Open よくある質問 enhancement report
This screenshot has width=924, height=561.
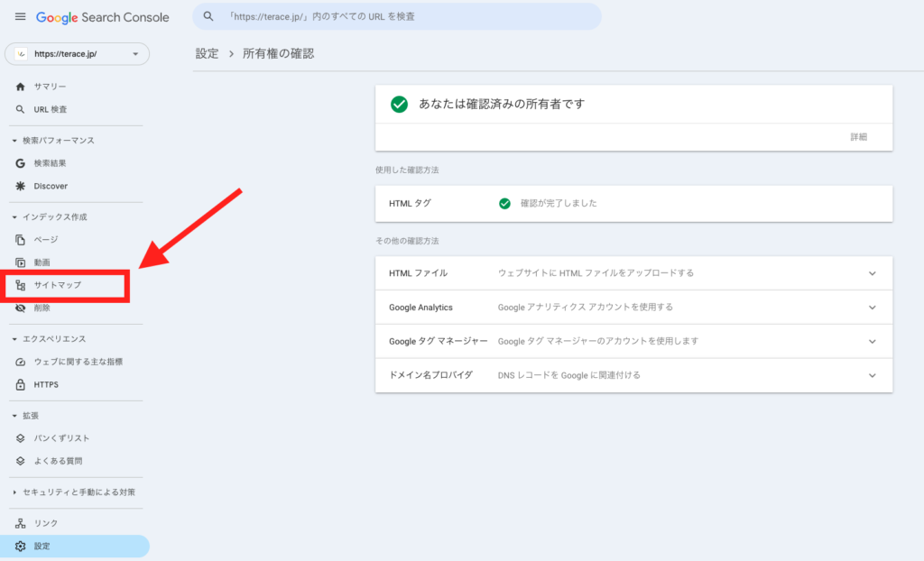59,462
